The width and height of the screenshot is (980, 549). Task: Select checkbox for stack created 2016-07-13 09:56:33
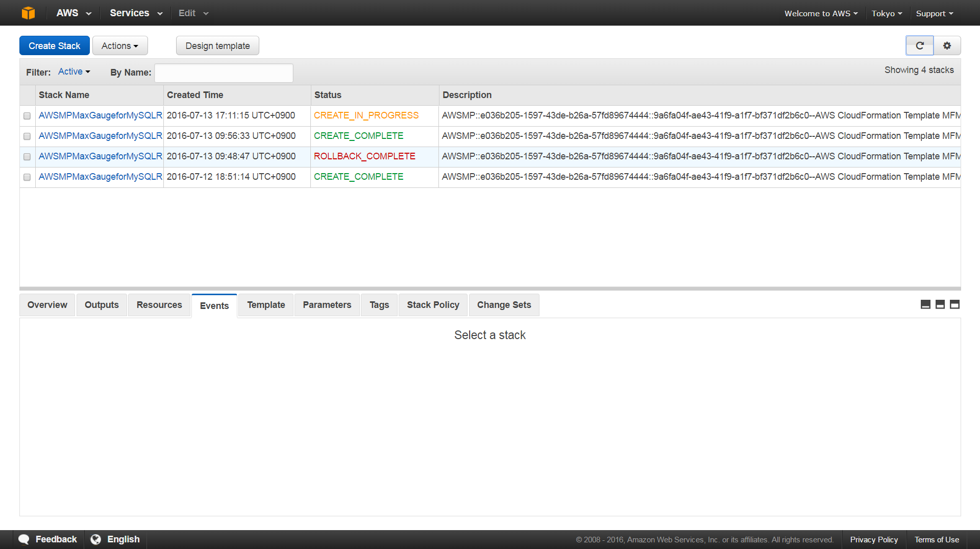(27, 136)
